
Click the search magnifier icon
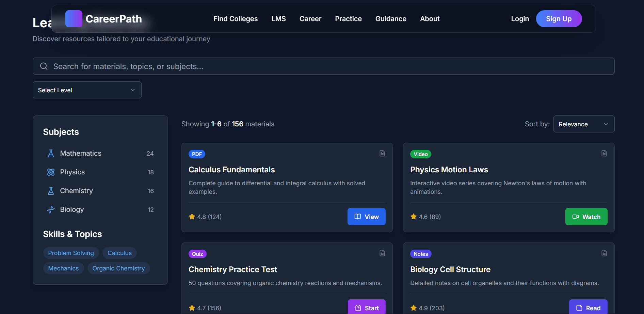[x=44, y=66]
